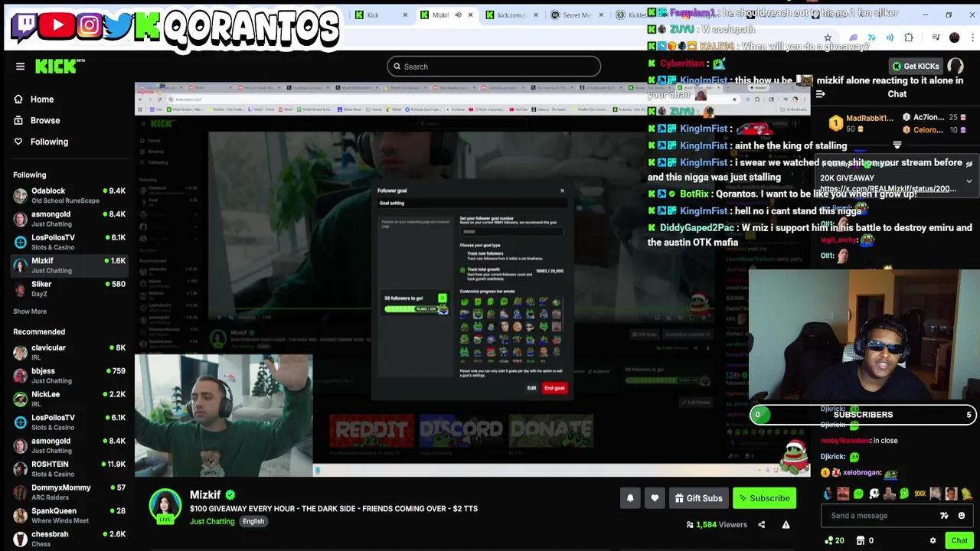Click the 1,584 Viewers count
980x551 pixels.
tap(717, 525)
